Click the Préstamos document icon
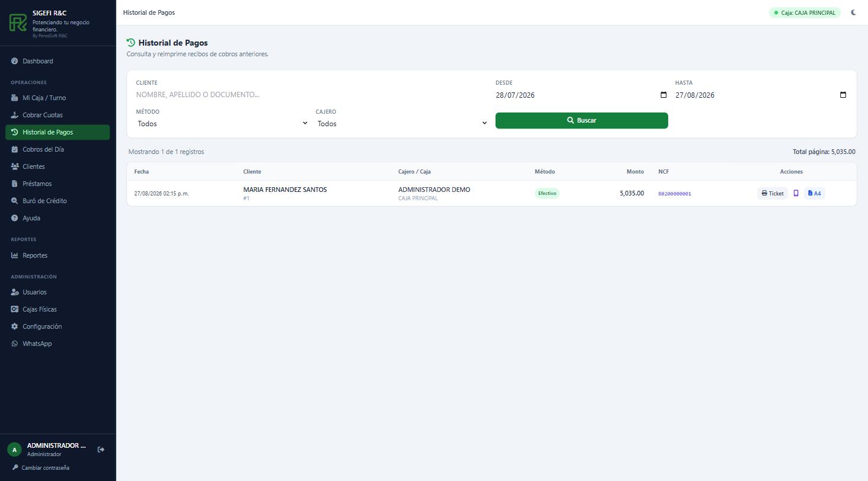Screen dimensions: 868x481 point(15,184)
